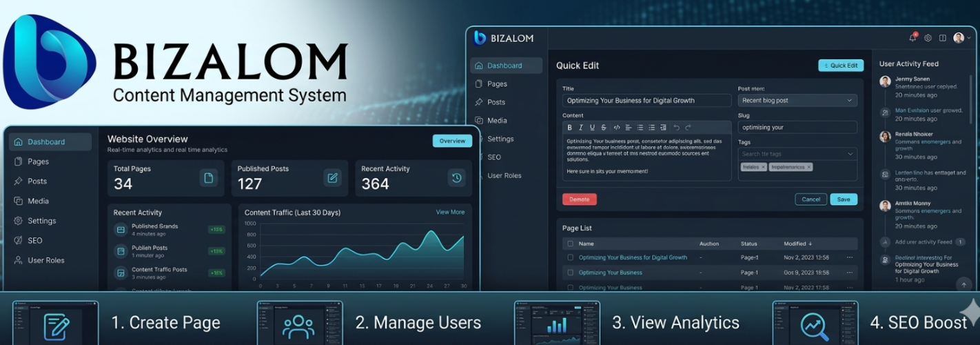Open the Recent blog post dropdown
980x345 pixels.
click(797, 101)
